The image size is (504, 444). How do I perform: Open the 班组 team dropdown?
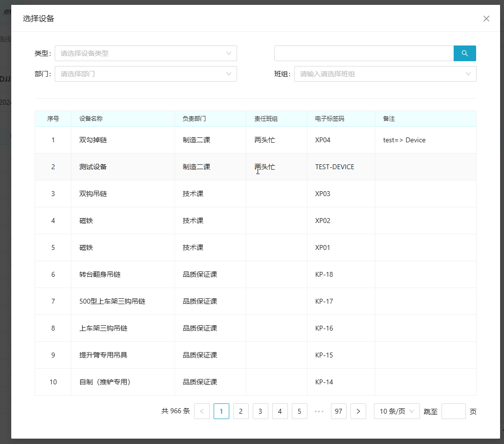click(385, 74)
